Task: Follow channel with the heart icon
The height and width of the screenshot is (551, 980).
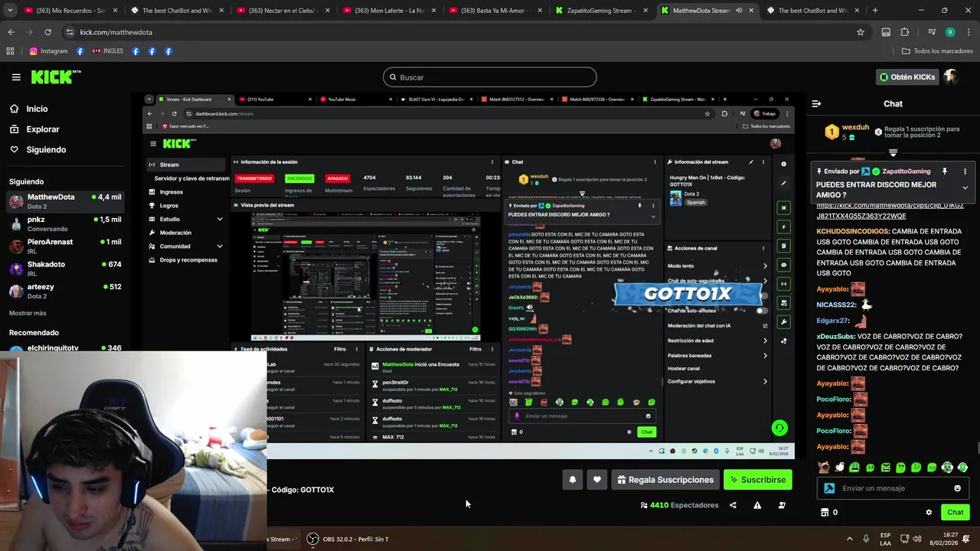Action: pyautogui.click(x=597, y=480)
